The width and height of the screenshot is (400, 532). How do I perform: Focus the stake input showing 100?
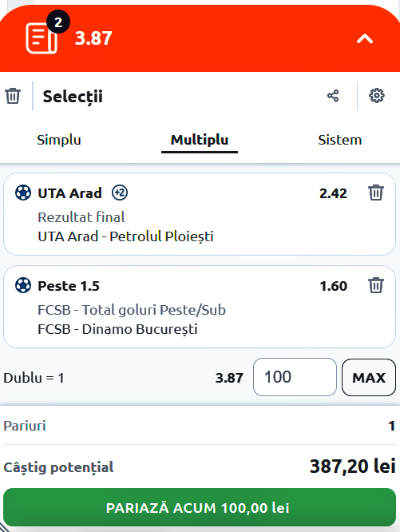tap(295, 377)
